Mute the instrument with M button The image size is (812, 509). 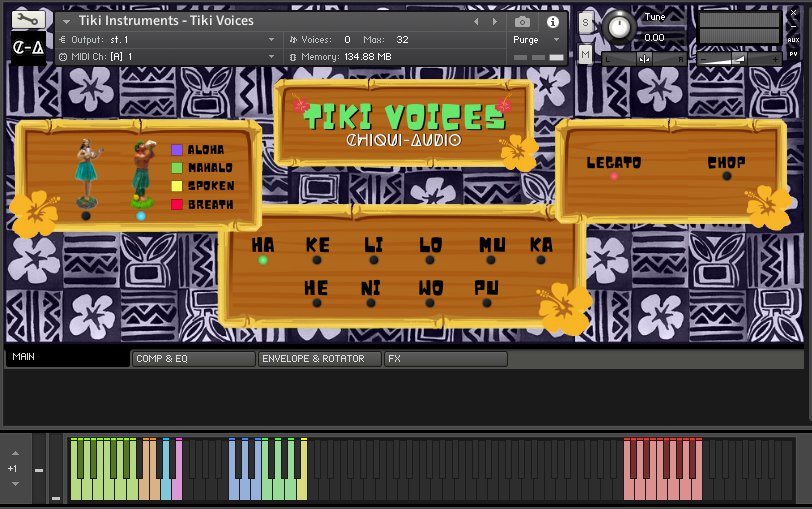(585, 54)
